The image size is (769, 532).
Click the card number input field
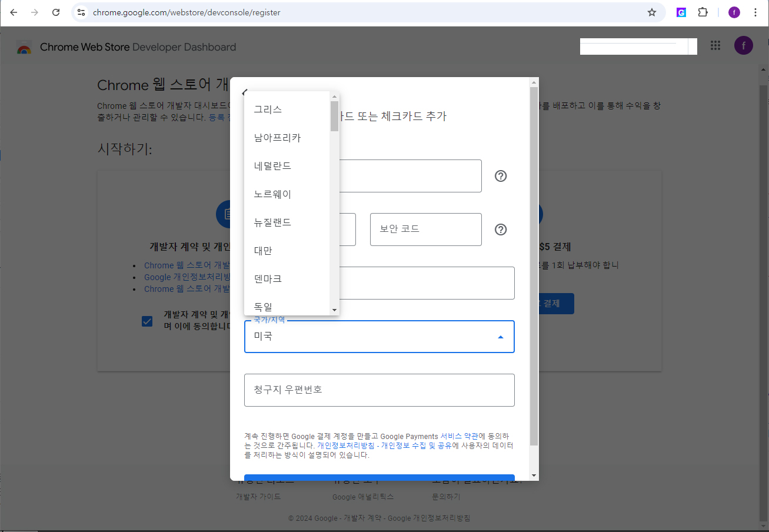(411, 176)
